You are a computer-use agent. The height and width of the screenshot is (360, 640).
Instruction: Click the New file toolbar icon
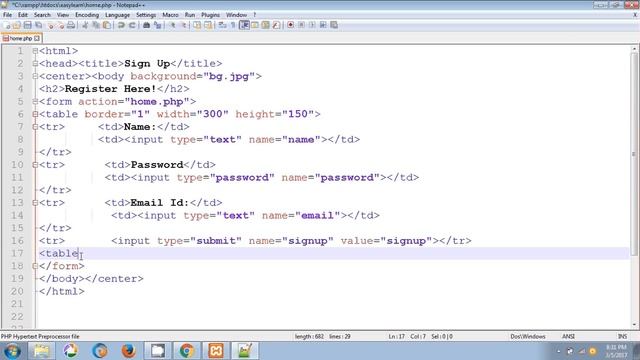coord(6,25)
